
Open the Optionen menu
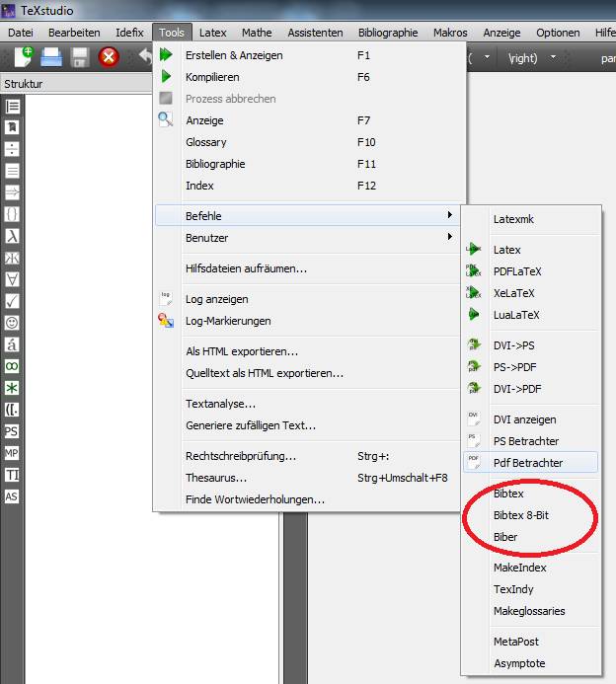[x=558, y=33]
